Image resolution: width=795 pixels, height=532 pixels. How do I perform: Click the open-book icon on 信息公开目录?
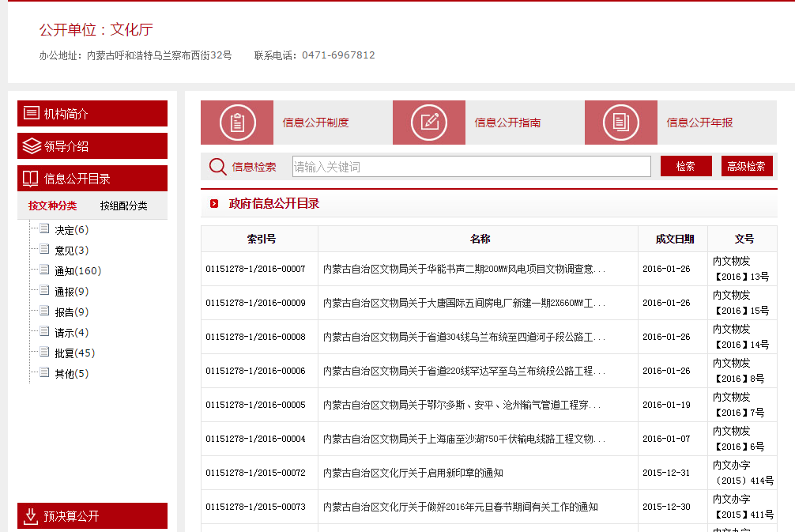point(30,179)
